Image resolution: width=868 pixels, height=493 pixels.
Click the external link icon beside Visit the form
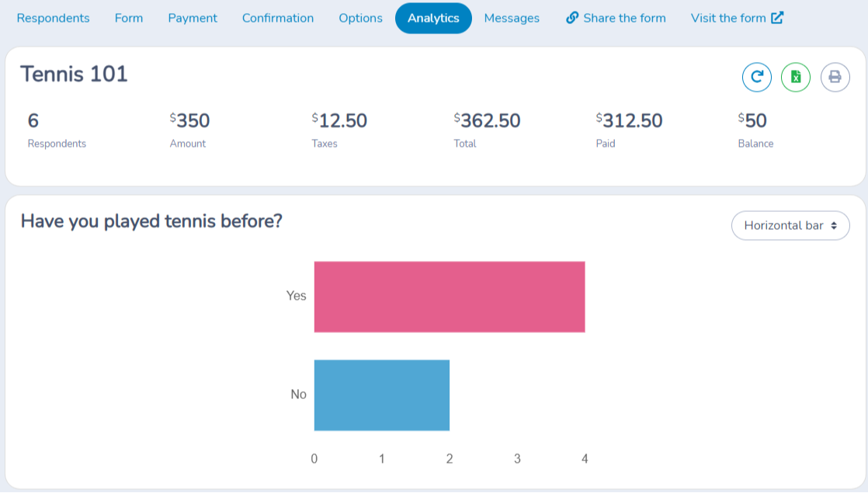[x=777, y=19]
